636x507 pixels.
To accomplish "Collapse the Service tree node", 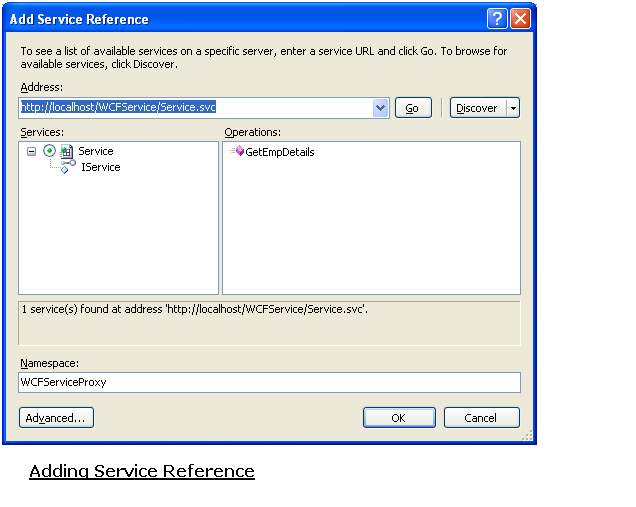I will (x=31, y=152).
